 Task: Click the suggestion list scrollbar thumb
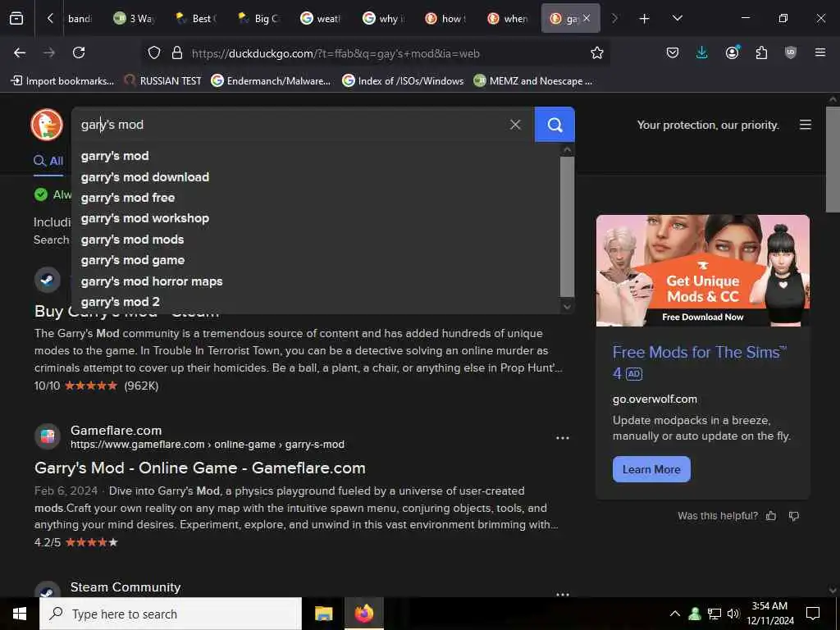(567, 226)
